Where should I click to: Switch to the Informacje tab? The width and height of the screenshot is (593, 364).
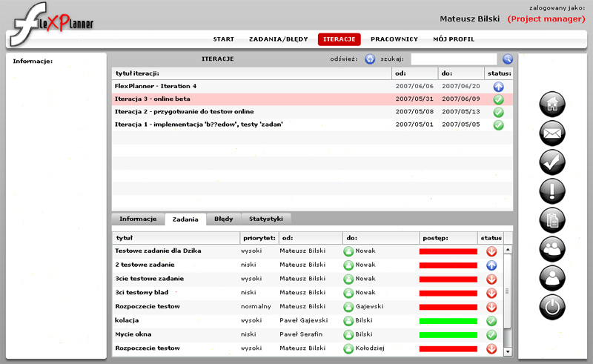[x=138, y=219]
